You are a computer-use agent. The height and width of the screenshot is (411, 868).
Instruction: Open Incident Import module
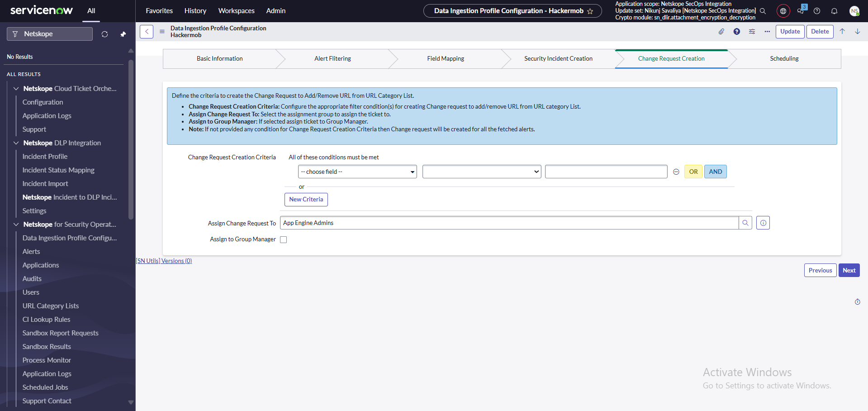click(x=45, y=184)
